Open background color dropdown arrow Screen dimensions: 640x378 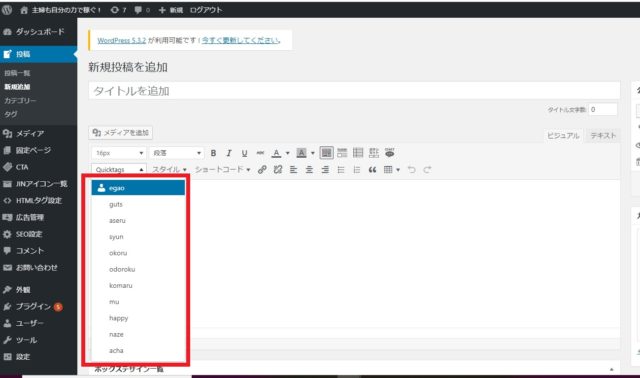click(x=313, y=153)
